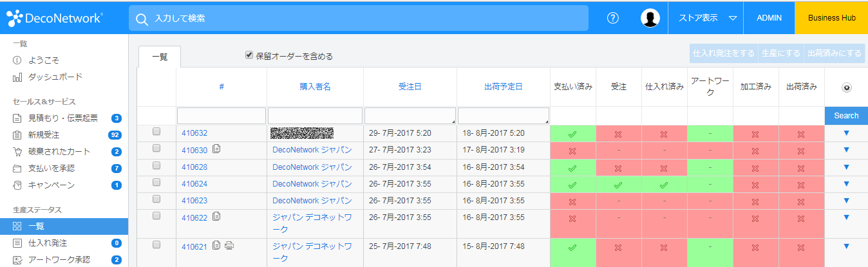Click the DecoNetwork logo
Viewport: 868px width, 267px height.
pyautogui.click(x=54, y=17)
